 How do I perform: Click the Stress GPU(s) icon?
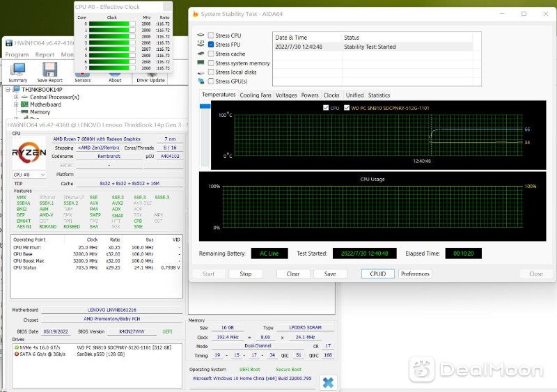pos(201,81)
